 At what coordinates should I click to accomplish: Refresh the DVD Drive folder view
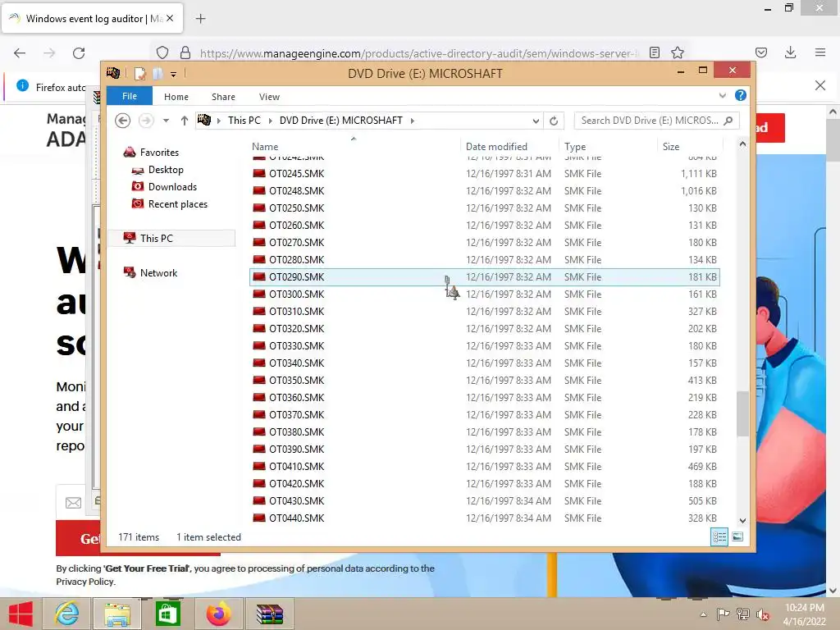point(554,121)
